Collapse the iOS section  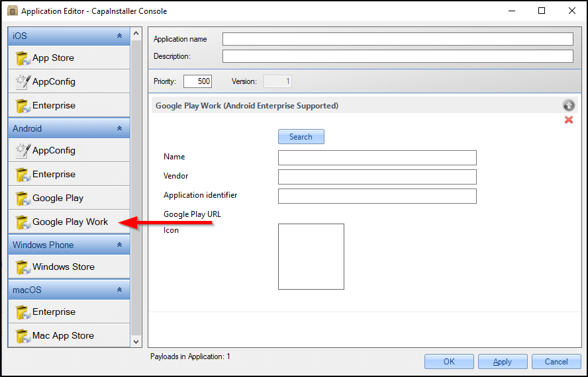pos(119,36)
